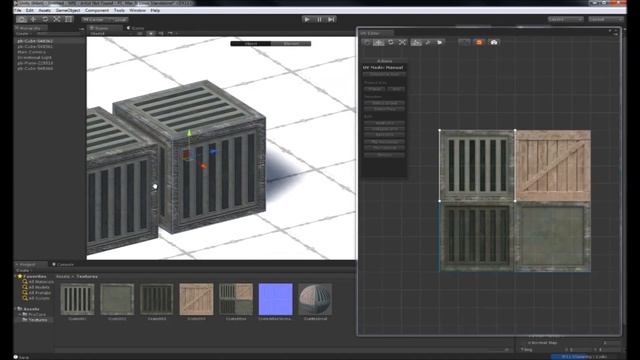Open the Layout dropdown
The width and height of the screenshot is (640, 360).
point(605,19)
